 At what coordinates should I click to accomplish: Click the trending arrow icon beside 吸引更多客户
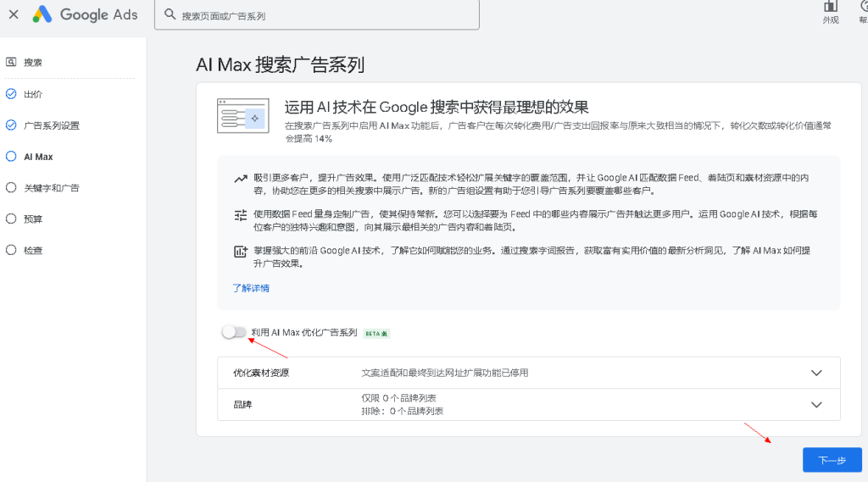point(240,179)
